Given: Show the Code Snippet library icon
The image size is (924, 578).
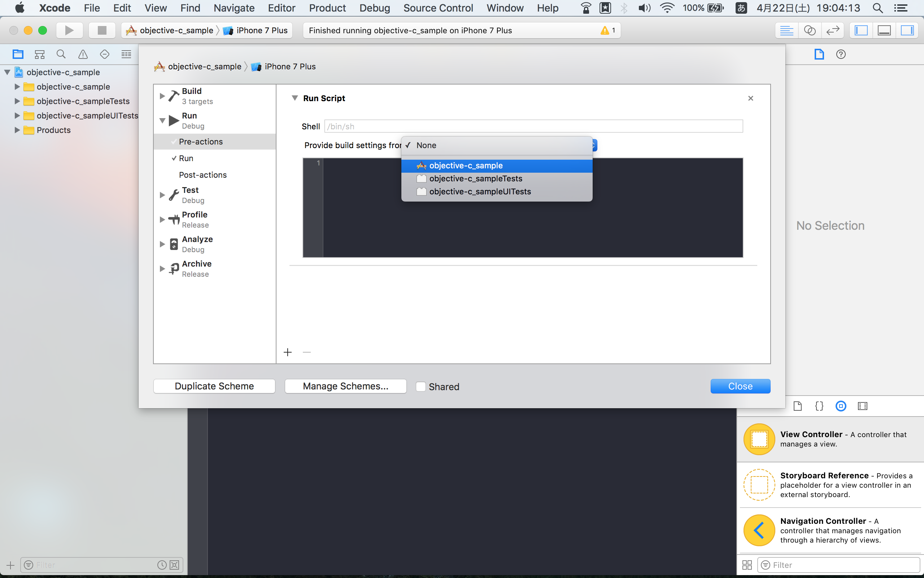Looking at the screenshot, I should 819,406.
